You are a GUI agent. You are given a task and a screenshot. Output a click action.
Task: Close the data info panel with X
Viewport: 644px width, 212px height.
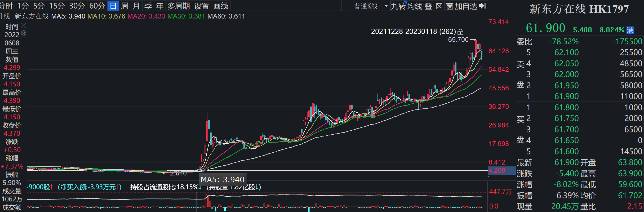(x=24, y=25)
